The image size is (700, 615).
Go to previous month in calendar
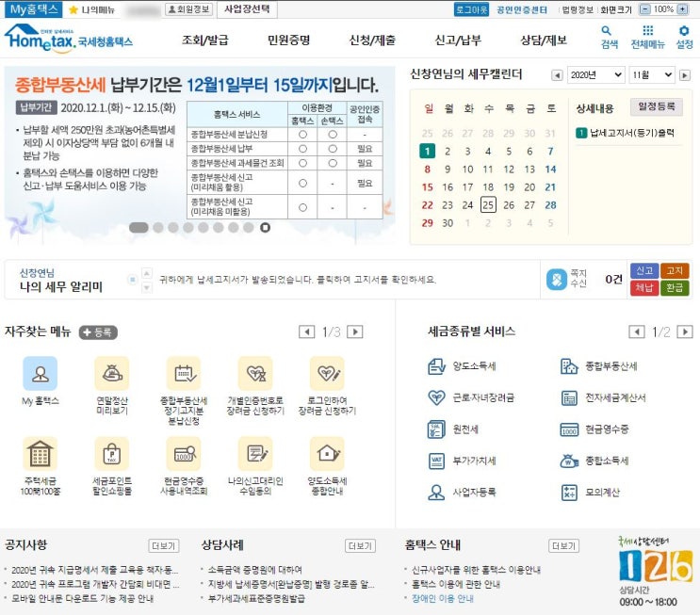pos(557,75)
